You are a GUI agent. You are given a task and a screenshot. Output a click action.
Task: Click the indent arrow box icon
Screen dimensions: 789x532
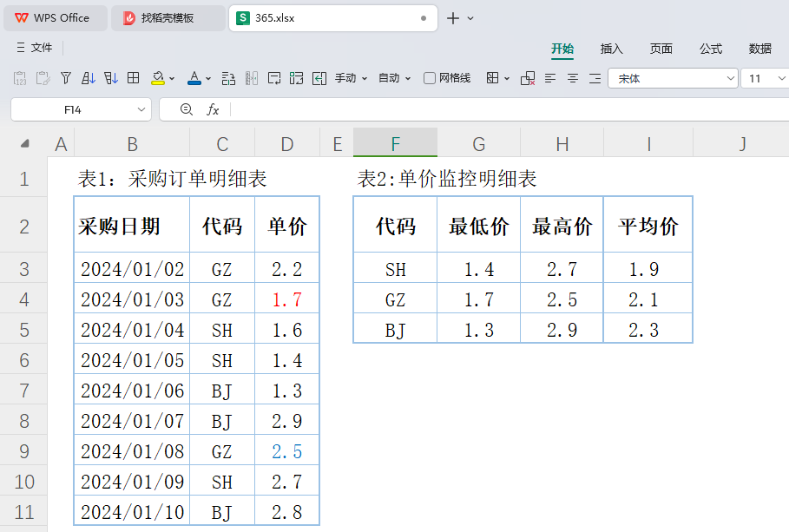319,78
